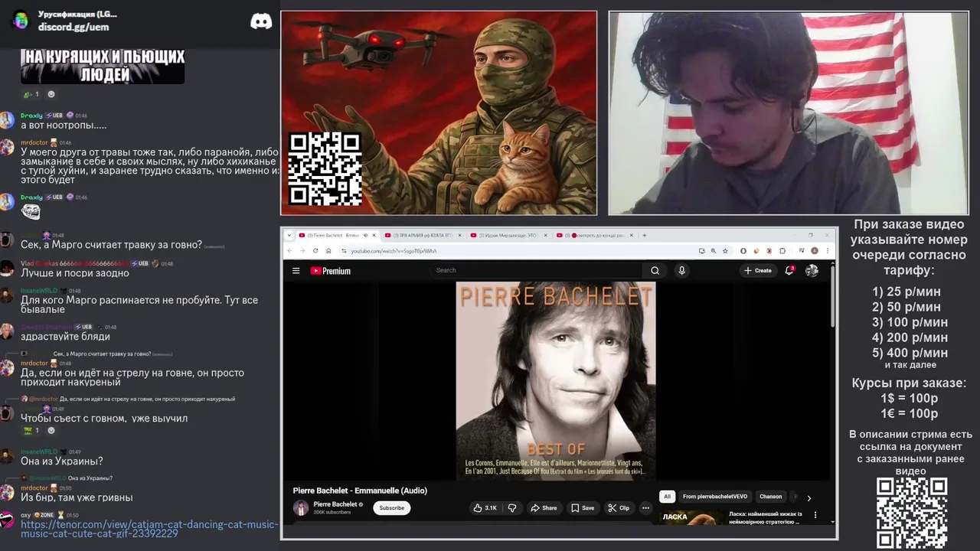The image size is (980, 551).
Task: Select the From pierrebacheletVEVO chip
Action: click(715, 497)
